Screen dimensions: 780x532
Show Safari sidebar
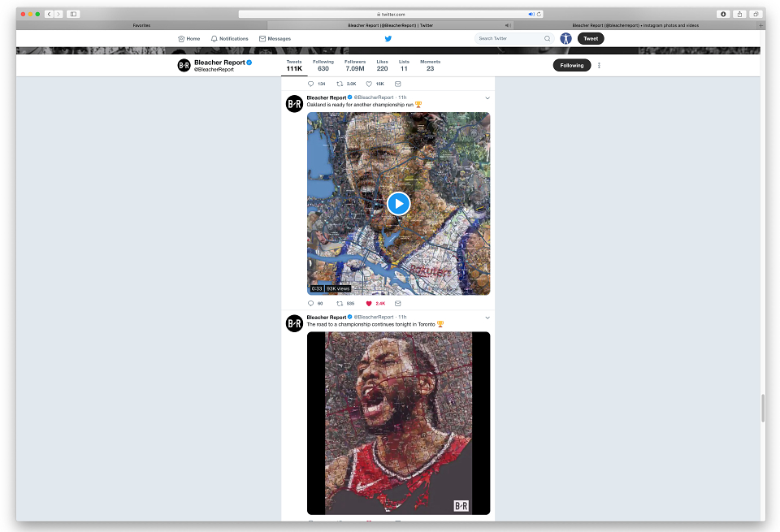tap(73, 14)
